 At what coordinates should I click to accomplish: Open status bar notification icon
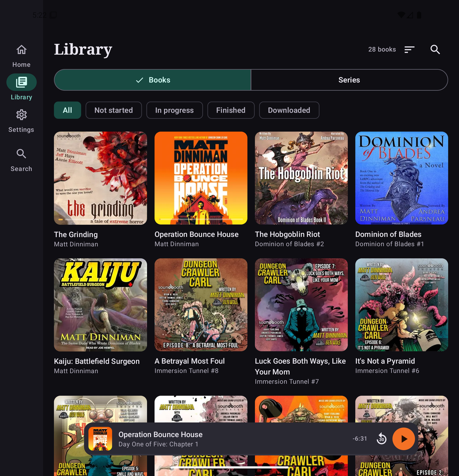[x=53, y=15]
